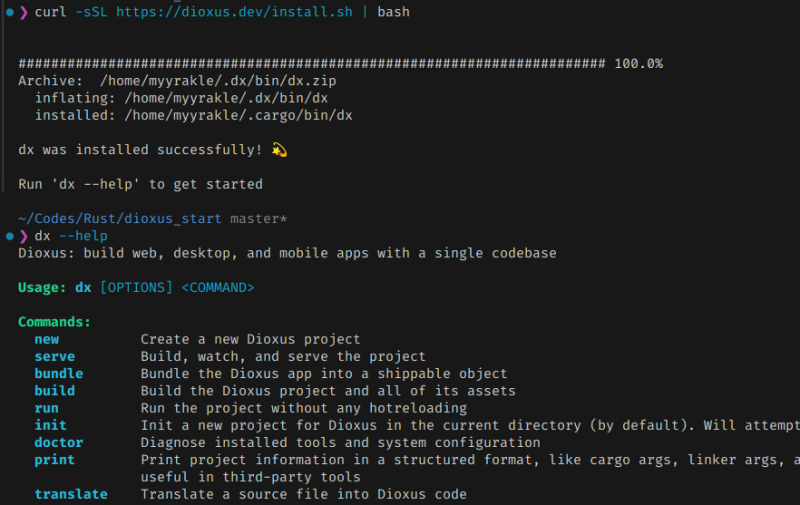Click the ~/Codes/Rust/dioxus_start directory path

click(120, 218)
